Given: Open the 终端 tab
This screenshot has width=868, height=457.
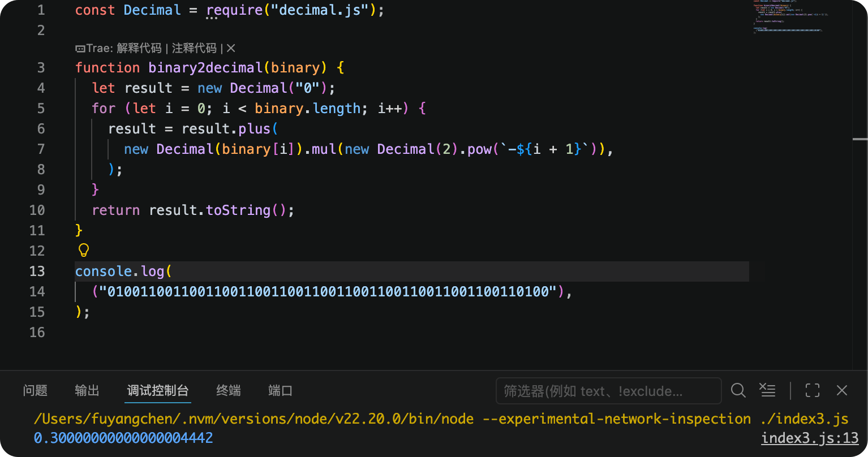Looking at the screenshot, I should pos(229,390).
